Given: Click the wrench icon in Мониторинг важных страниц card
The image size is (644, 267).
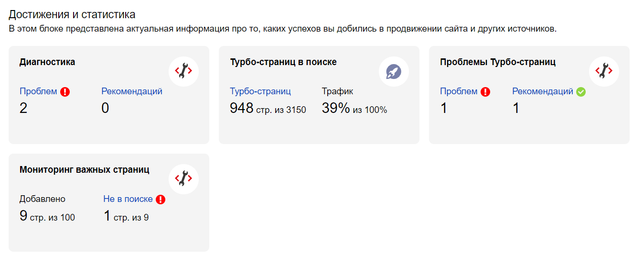Looking at the screenshot, I should 183,179.
